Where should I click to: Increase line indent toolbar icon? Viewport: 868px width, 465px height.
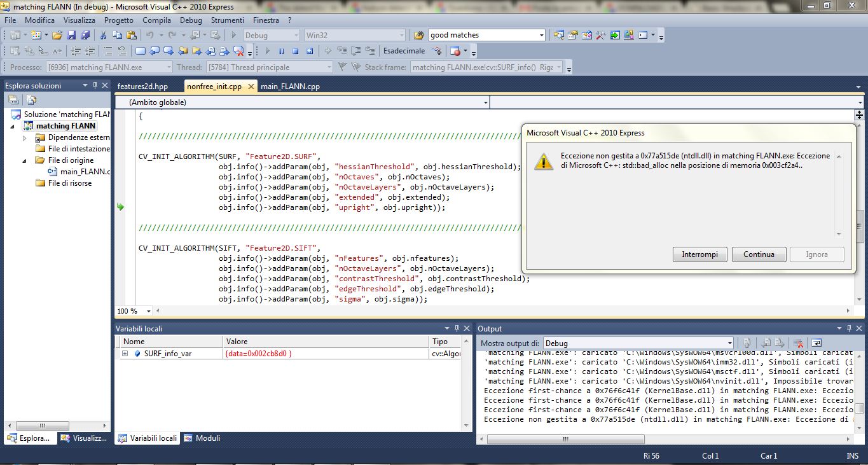(90, 51)
